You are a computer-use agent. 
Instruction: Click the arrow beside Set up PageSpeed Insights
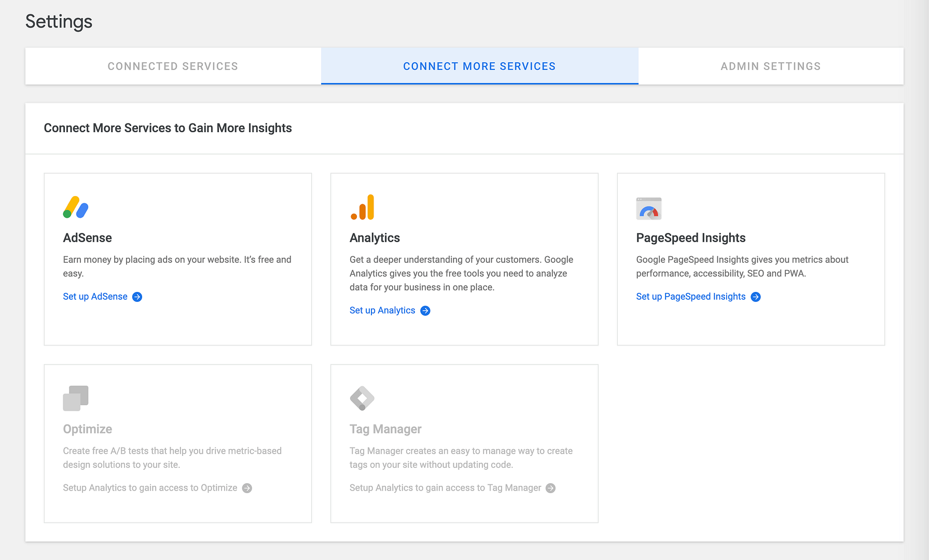point(756,297)
